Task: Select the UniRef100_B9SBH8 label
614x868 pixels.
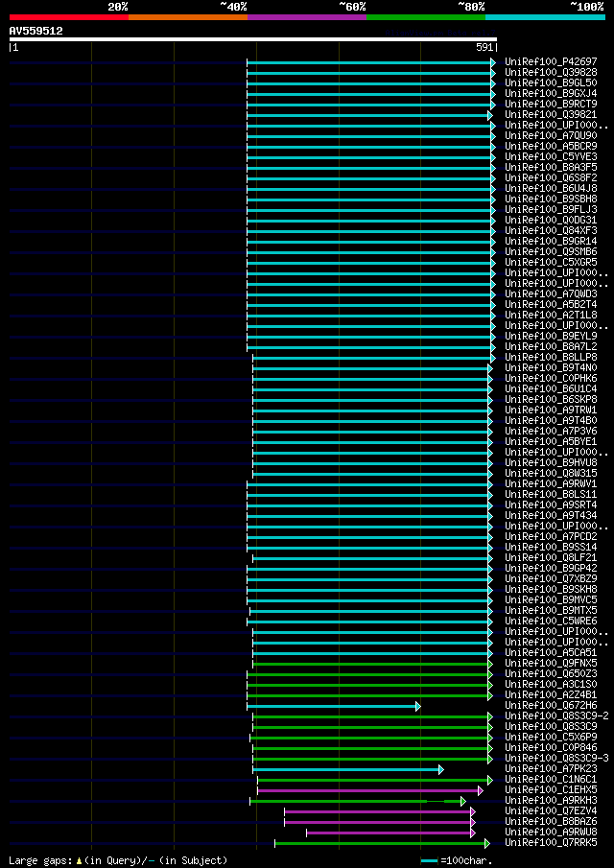Action: 551,199
